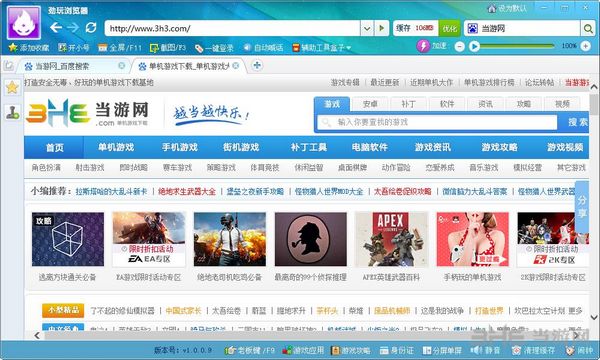
Task: Click the 3H3 当游网 logo
Action: [x=87, y=113]
